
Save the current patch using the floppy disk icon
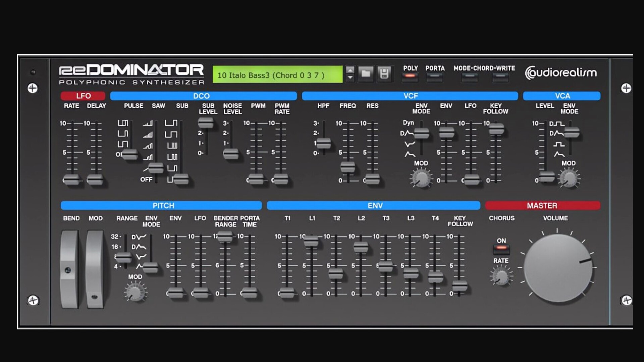(384, 74)
